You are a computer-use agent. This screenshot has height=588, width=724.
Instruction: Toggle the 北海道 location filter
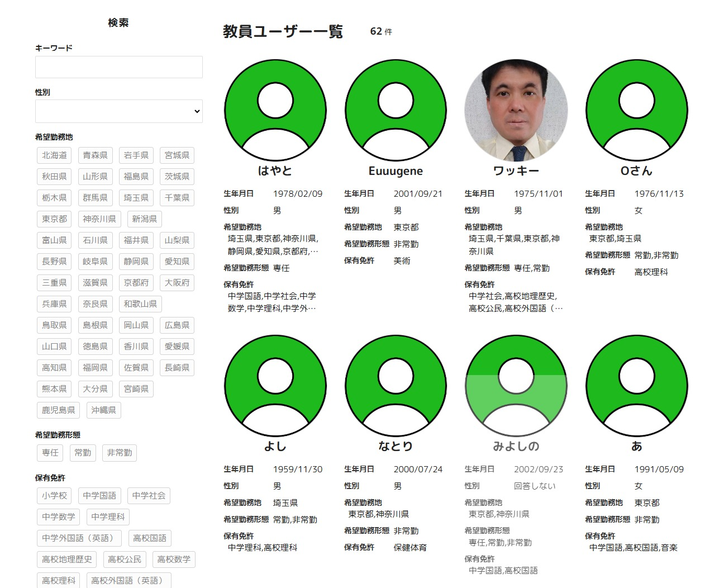click(x=54, y=155)
